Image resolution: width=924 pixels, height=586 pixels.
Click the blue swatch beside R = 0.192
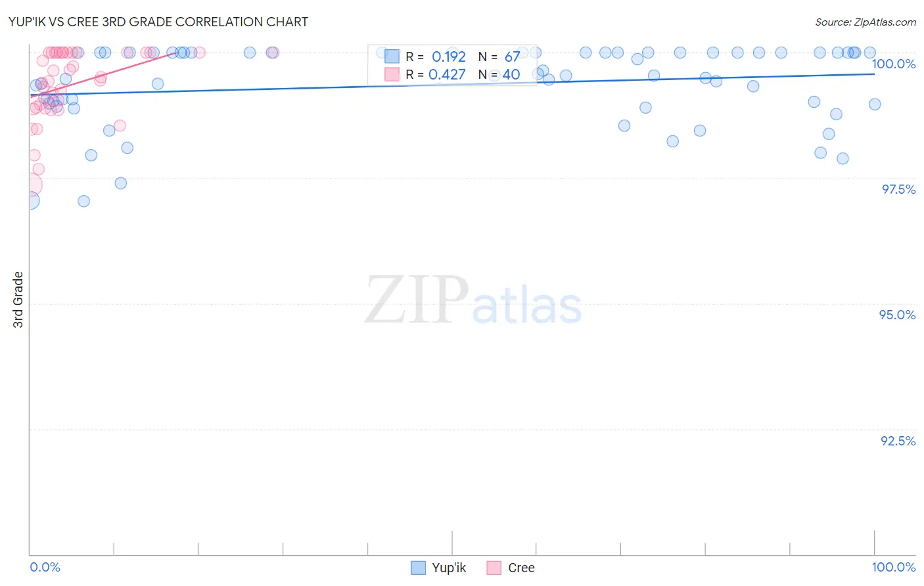pos(392,57)
